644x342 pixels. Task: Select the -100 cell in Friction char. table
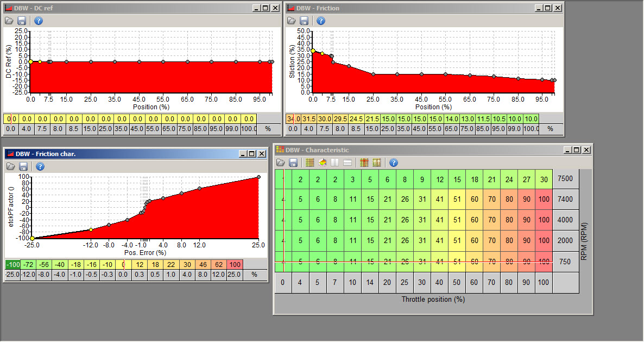12,265
